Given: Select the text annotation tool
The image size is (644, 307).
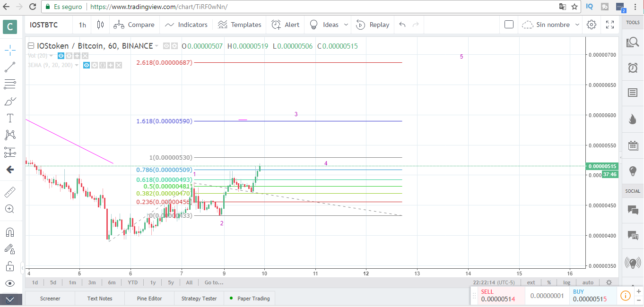Looking at the screenshot, I should tap(10, 118).
